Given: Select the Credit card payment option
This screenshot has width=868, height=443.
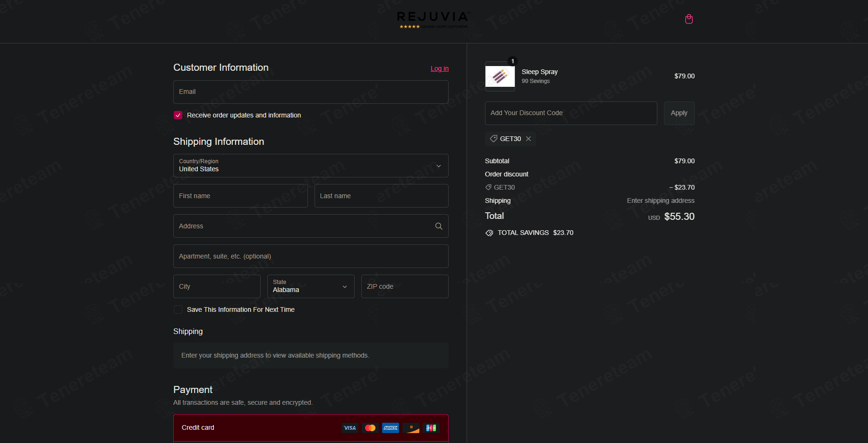Looking at the screenshot, I should (x=311, y=428).
